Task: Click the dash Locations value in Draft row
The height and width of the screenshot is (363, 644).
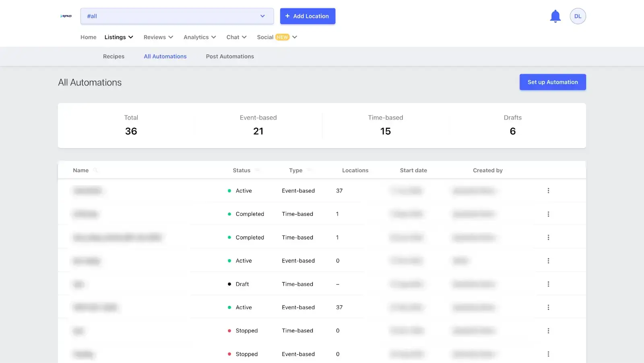Action: click(338, 284)
